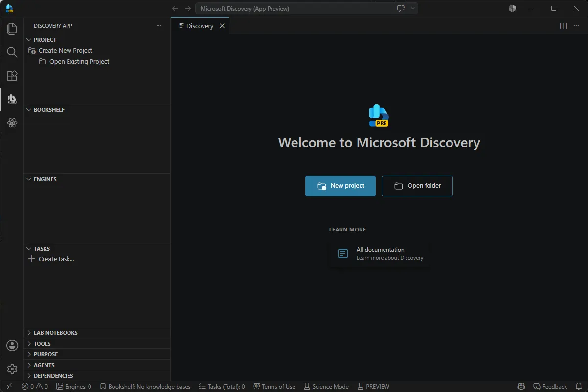Open editor More Actions ellipsis

tap(577, 26)
